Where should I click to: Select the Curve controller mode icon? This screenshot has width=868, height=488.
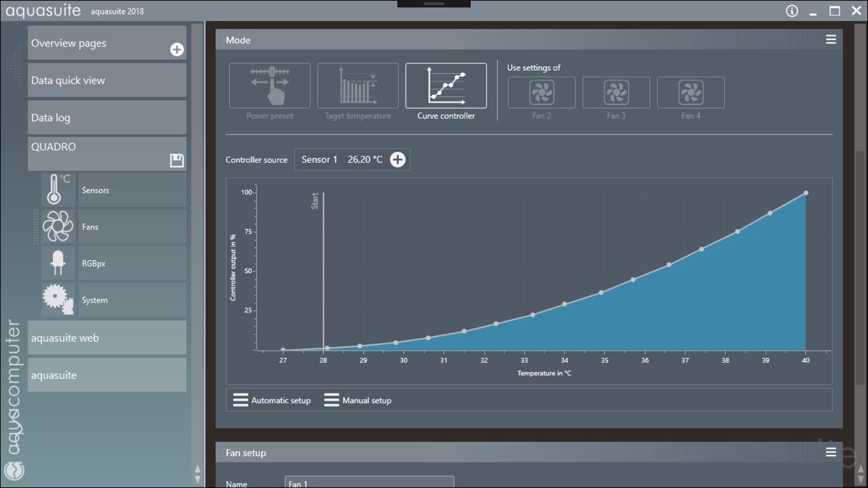446,85
